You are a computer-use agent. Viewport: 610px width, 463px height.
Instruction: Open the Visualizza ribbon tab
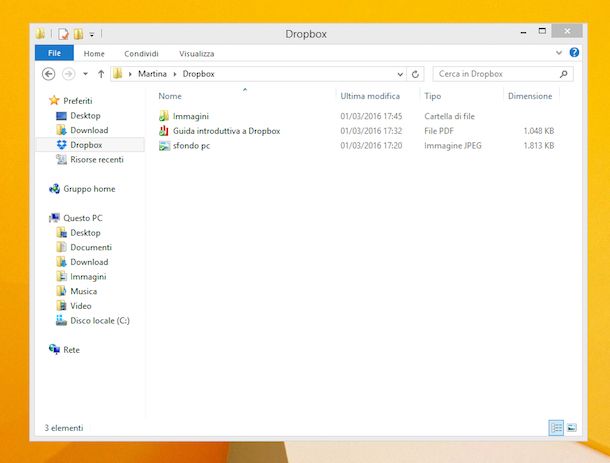[196, 54]
